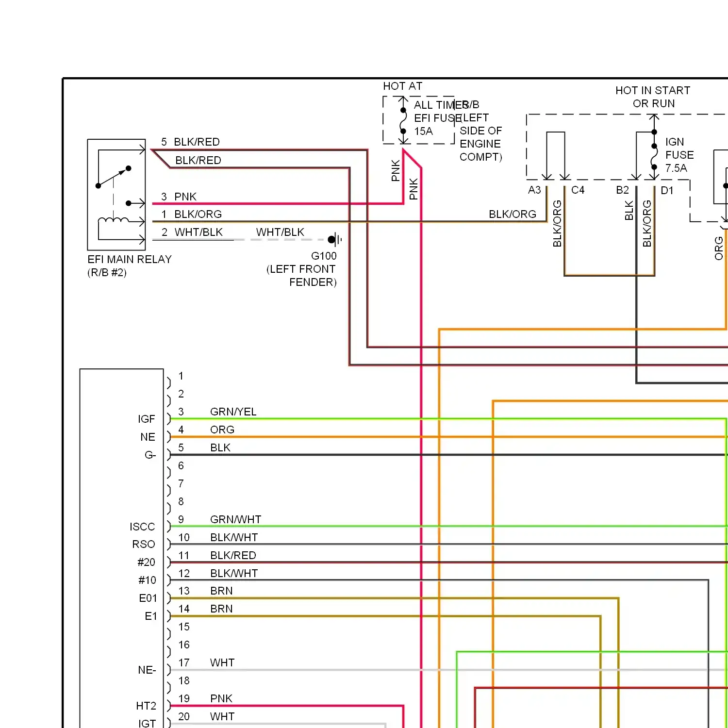Click the A3 connector label
Image resolution: width=728 pixels, height=728 pixels.
tap(534, 190)
